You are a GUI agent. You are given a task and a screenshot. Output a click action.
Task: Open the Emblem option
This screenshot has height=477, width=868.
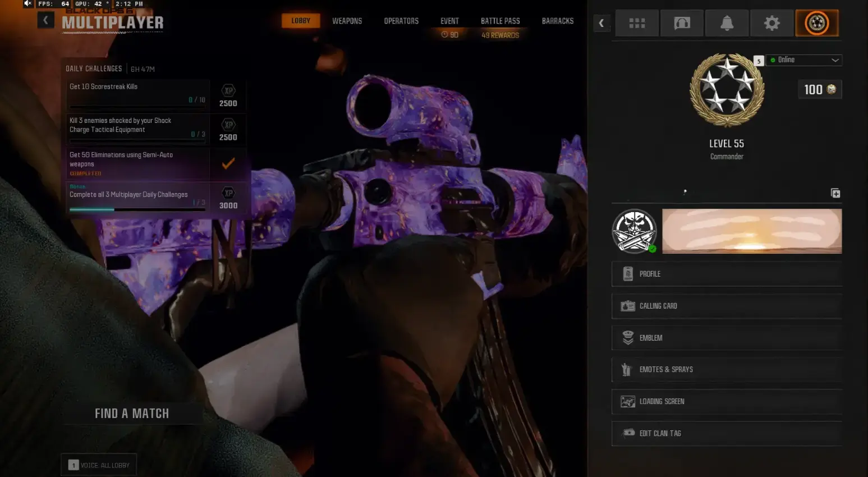(727, 338)
